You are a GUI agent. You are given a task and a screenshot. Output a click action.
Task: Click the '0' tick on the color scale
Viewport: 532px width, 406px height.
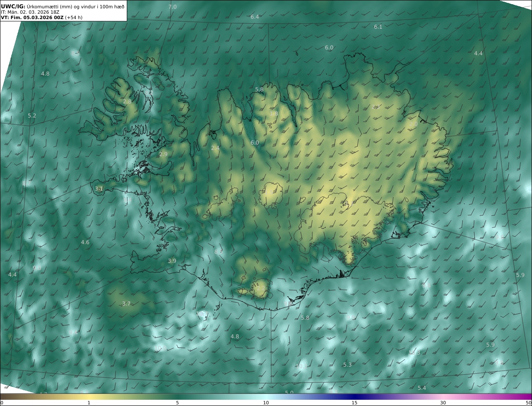tap(2, 403)
